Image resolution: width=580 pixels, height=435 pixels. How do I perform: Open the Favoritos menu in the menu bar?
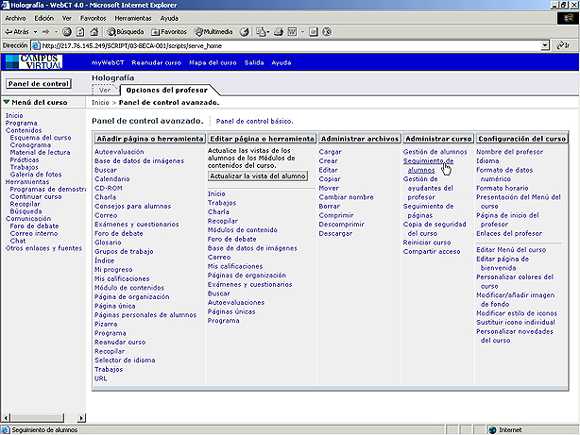(x=93, y=18)
